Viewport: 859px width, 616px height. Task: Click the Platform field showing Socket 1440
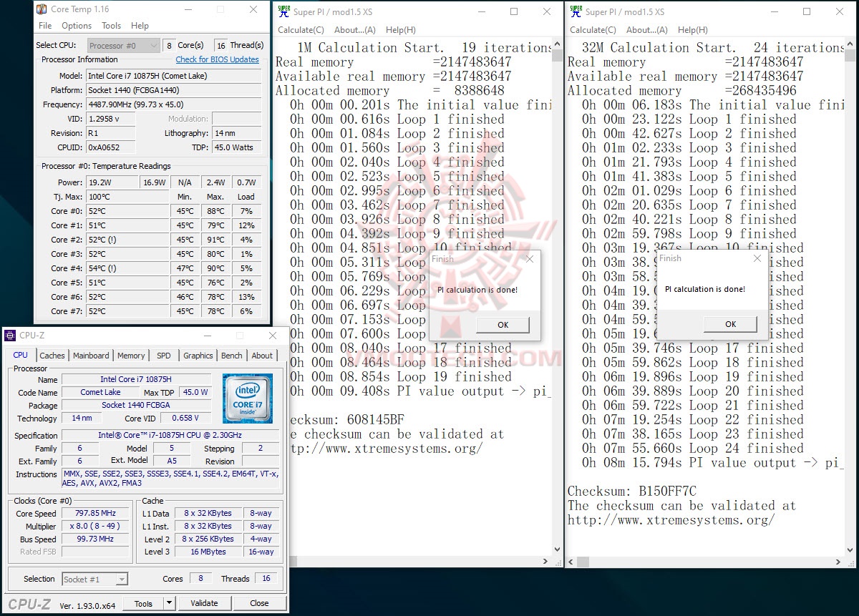click(174, 90)
